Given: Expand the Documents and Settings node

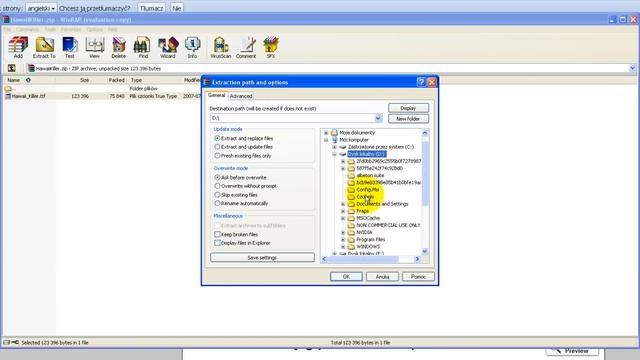Looking at the screenshot, I should coord(343,204).
